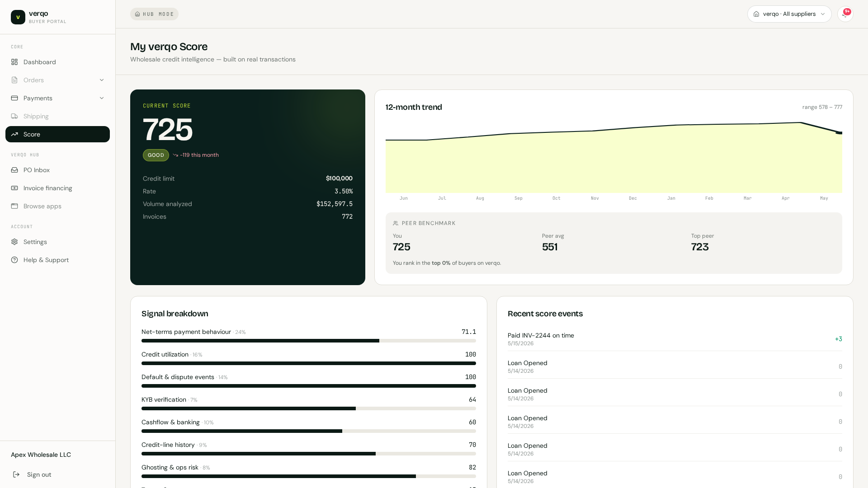Click the verqo logo icon
The image size is (868, 488).
18,17
